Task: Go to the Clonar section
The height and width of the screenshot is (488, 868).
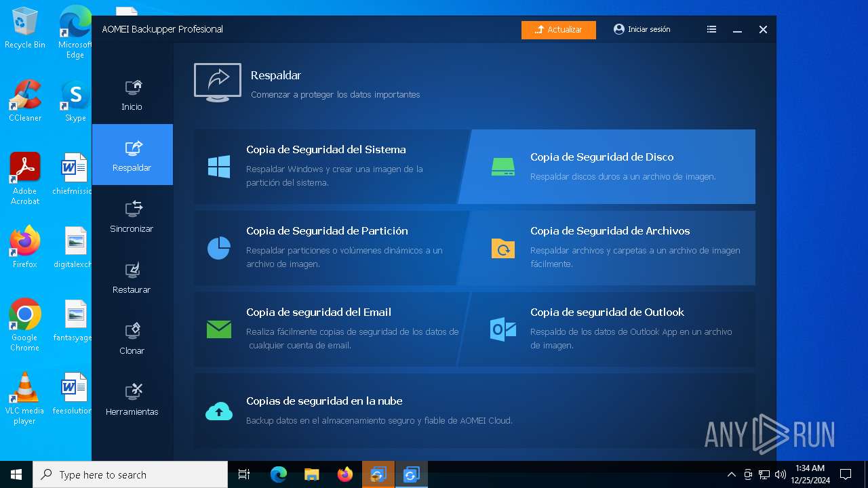Action: click(x=132, y=338)
